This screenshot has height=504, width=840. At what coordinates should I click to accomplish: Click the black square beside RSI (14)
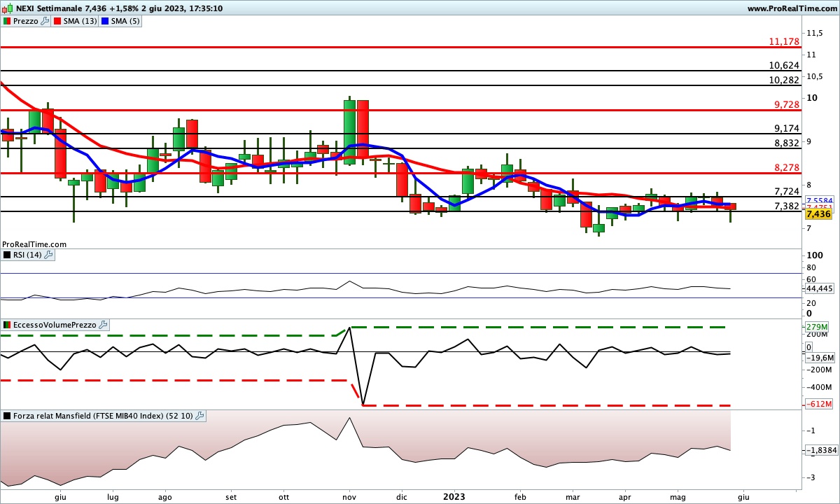(6, 255)
